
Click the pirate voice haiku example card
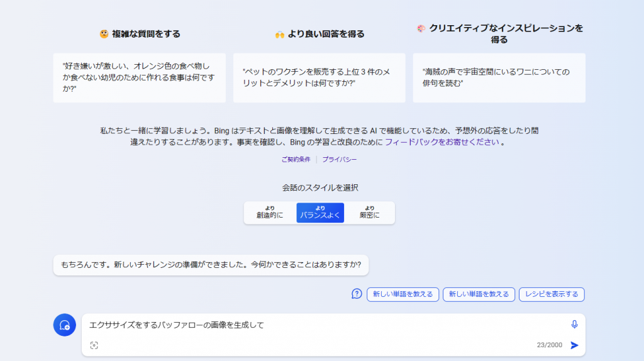tap(499, 77)
